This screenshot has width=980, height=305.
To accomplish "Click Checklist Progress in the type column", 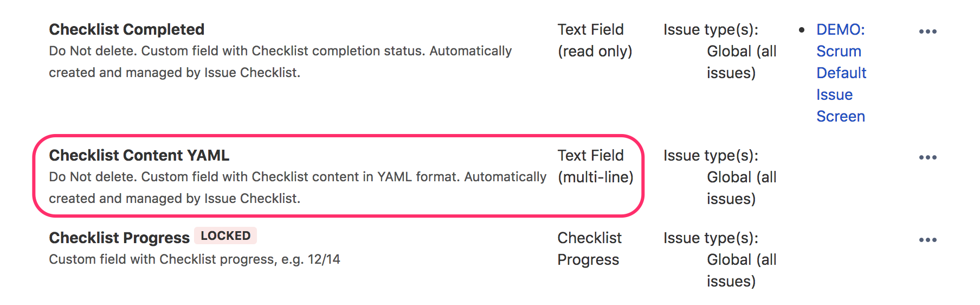I will [589, 249].
